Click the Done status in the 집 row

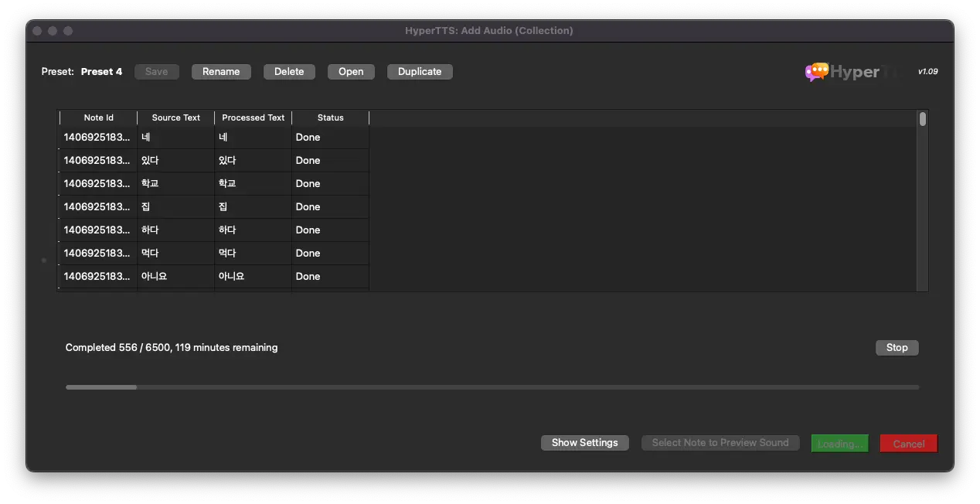(x=331, y=207)
